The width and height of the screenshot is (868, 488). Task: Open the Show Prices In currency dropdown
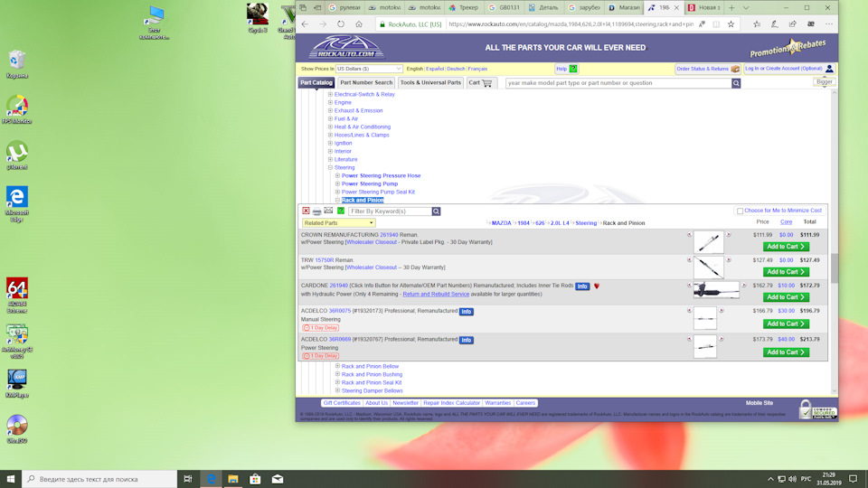(369, 69)
